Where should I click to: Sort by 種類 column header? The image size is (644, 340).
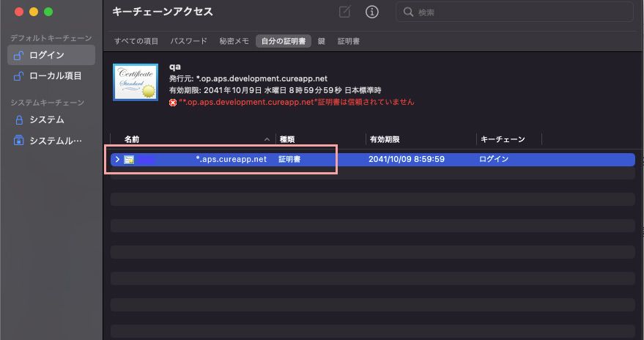coord(287,139)
